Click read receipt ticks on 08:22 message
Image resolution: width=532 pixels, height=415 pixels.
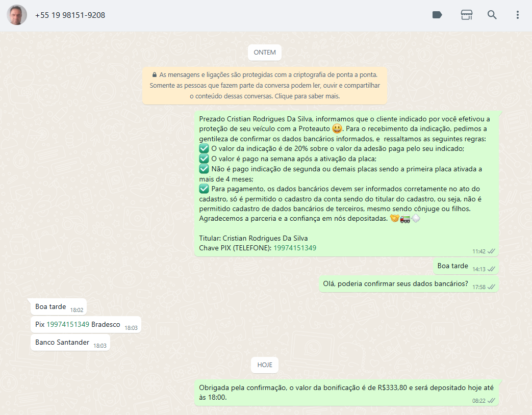click(492, 401)
